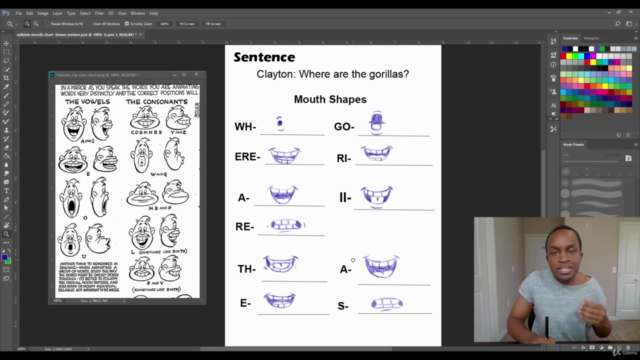Pick the yellow swatch next to red
The width and height of the screenshot is (640, 360).
[569, 56]
